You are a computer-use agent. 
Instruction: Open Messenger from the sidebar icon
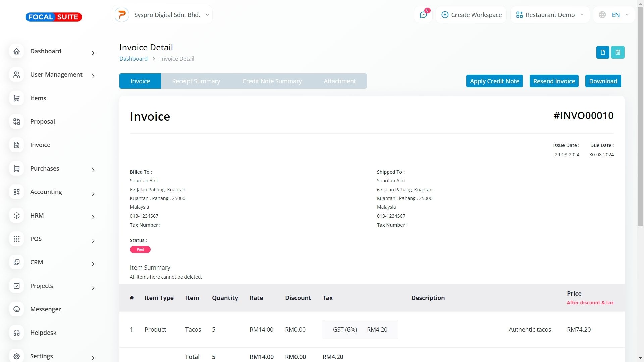[16, 309]
